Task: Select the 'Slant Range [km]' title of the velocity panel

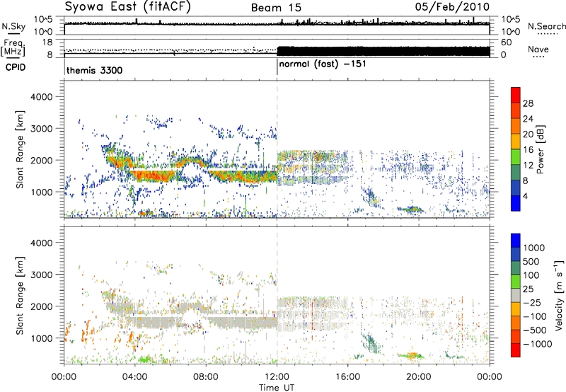Action: (20, 296)
